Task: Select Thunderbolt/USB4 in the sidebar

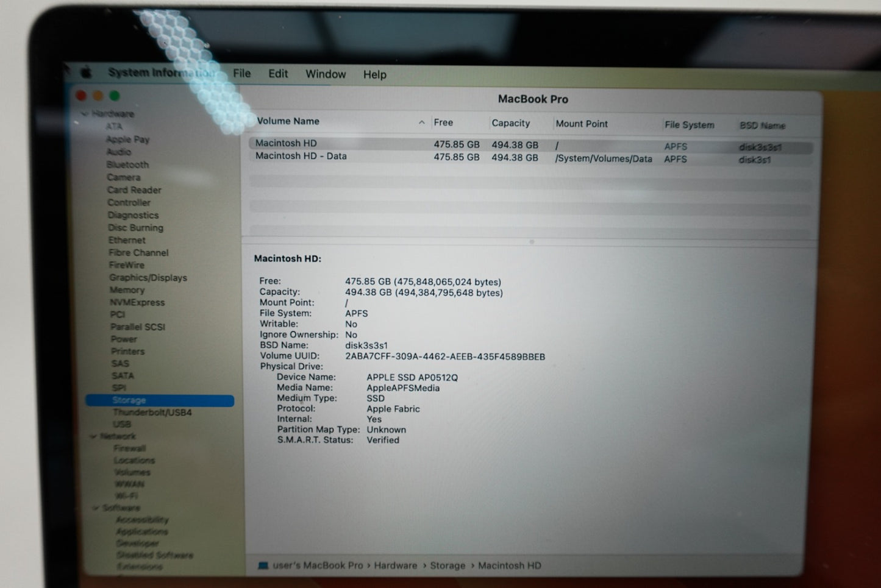Action: tap(152, 413)
